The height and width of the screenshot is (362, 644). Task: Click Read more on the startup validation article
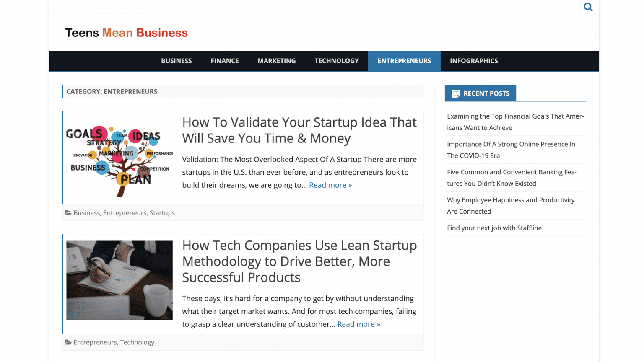pyautogui.click(x=330, y=185)
